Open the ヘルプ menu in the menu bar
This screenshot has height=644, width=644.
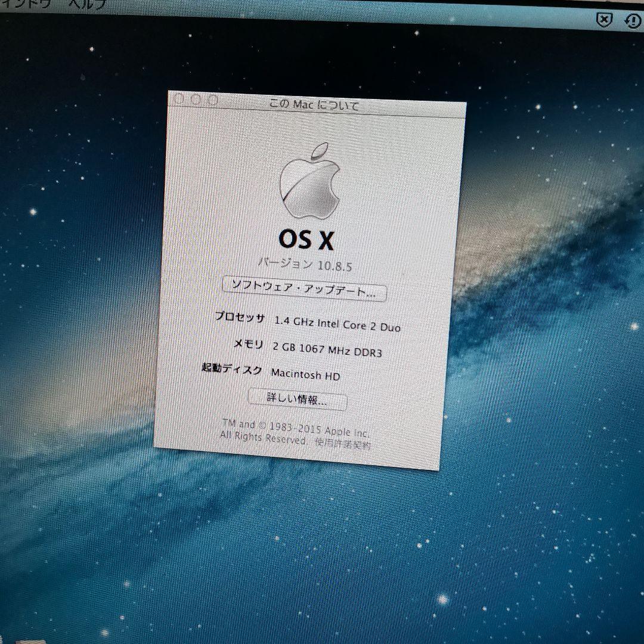coord(87,4)
